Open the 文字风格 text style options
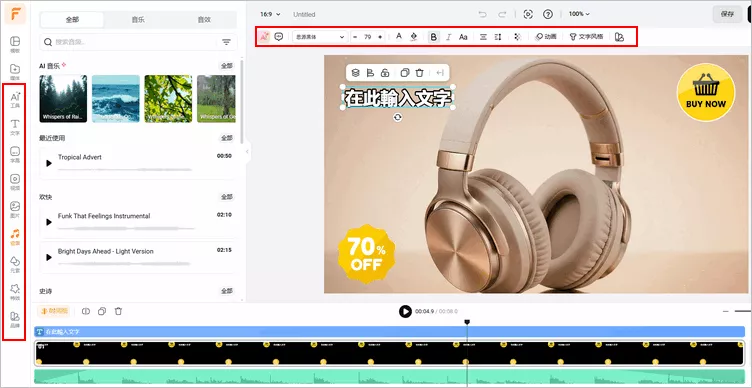752x388 pixels. [x=586, y=36]
